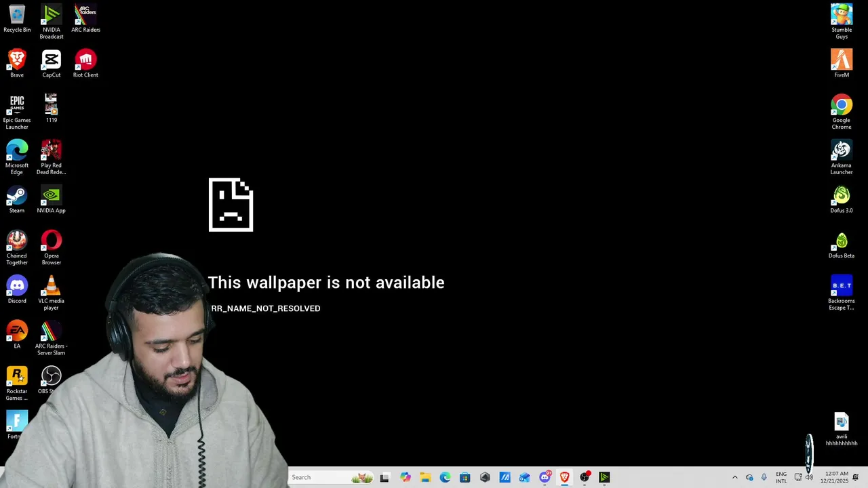
Task: Click 'This wallpaper is not available' text
Action: (x=326, y=283)
